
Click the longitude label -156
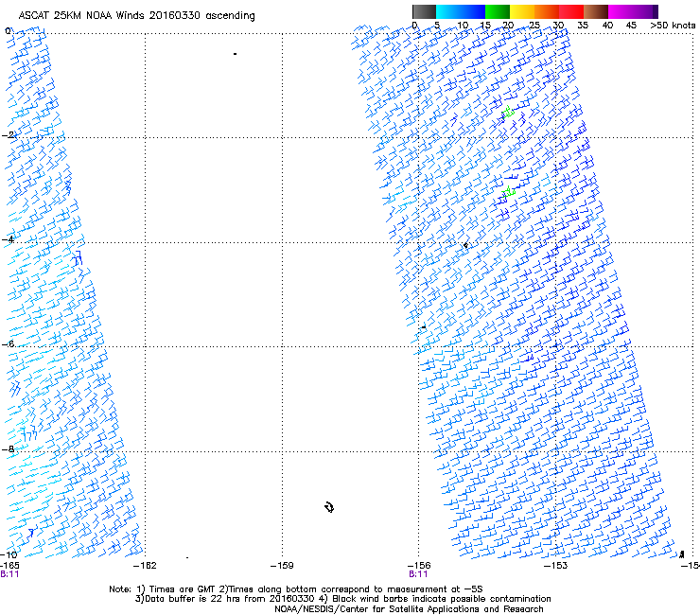[x=419, y=566]
